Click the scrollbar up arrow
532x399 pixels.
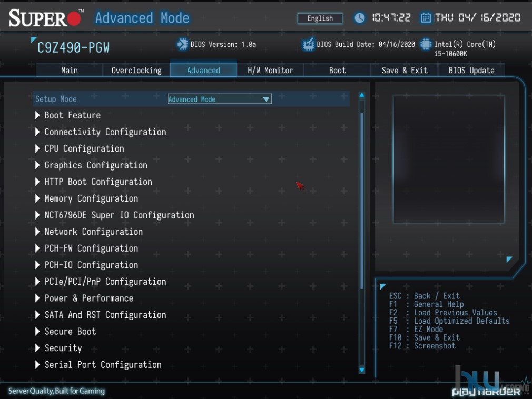[x=362, y=95]
